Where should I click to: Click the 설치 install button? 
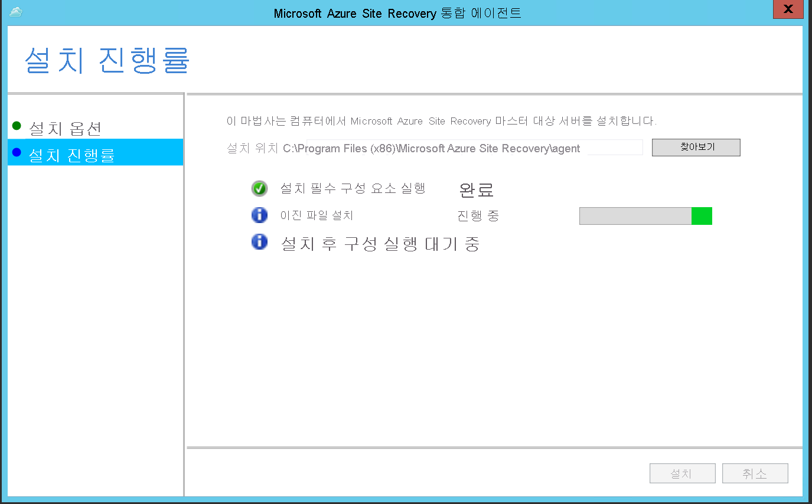683,473
